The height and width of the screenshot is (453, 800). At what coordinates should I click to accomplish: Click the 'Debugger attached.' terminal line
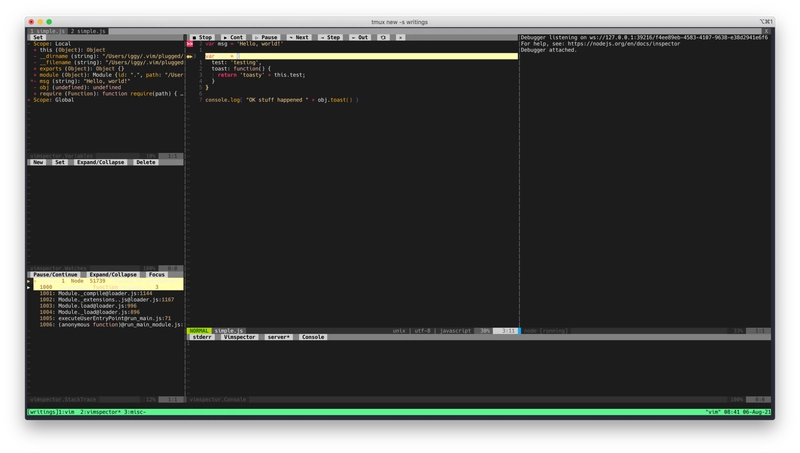pos(548,50)
